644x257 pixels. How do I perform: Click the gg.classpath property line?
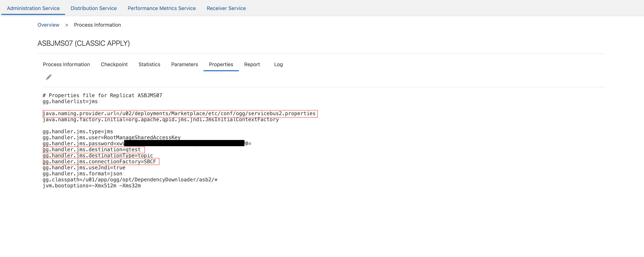[x=130, y=180]
